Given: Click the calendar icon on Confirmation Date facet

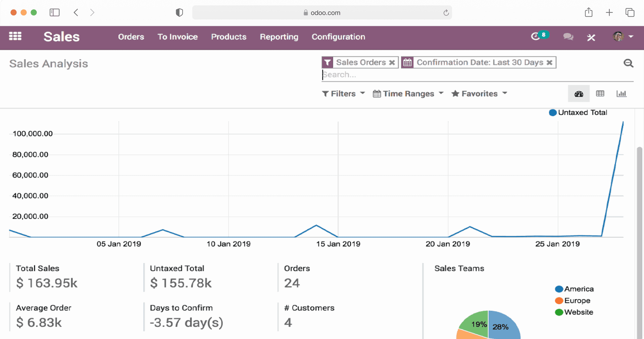Looking at the screenshot, I should pos(407,62).
